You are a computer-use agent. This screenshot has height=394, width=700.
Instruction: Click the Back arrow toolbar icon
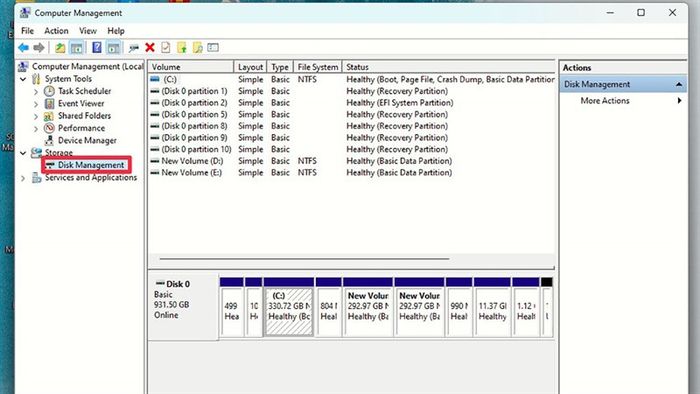click(x=23, y=47)
